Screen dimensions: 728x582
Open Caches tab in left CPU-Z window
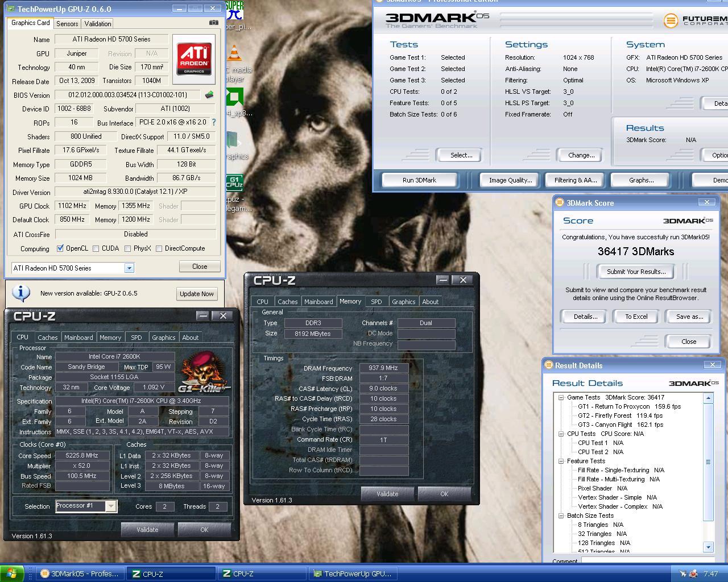[48, 337]
